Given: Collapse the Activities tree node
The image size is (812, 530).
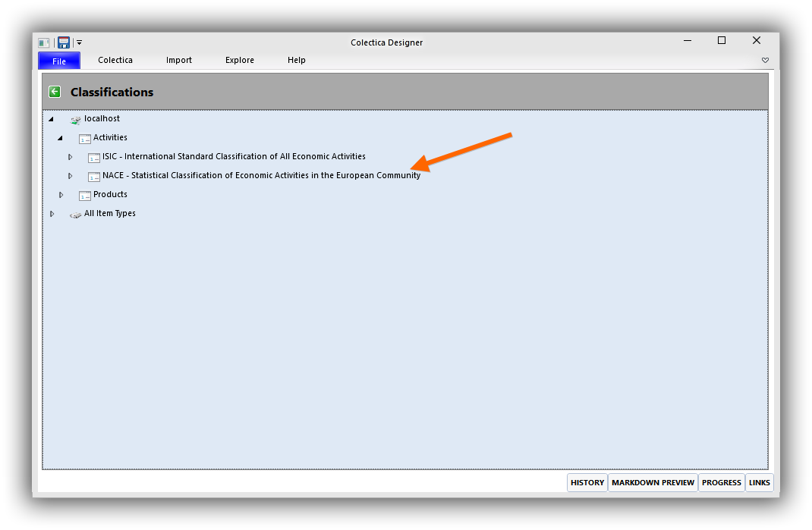Looking at the screenshot, I should pos(61,138).
